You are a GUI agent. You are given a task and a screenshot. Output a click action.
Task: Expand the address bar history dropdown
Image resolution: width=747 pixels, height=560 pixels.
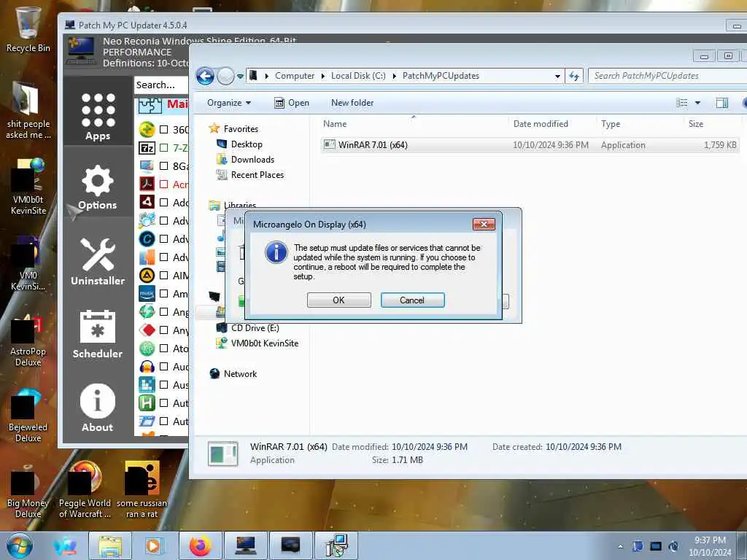click(557, 76)
